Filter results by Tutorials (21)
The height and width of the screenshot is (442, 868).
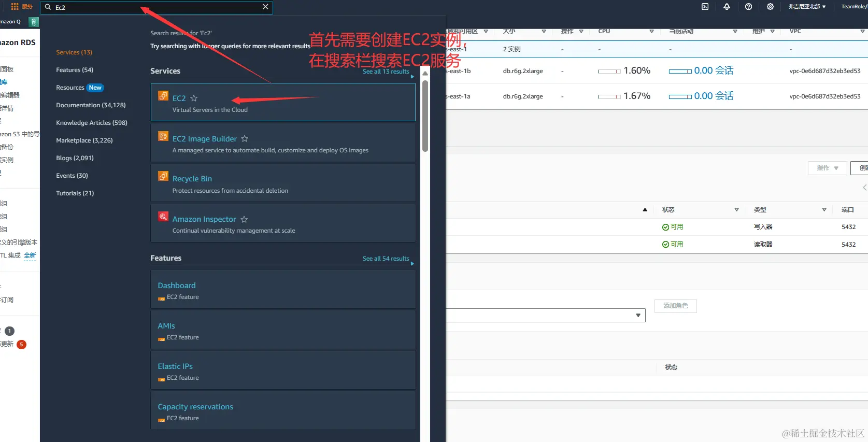pos(75,193)
